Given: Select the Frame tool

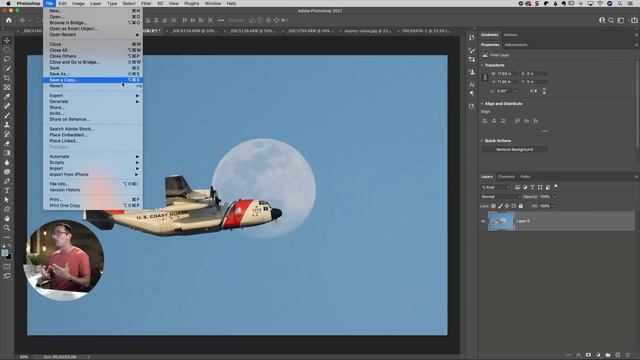Looking at the screenshot, I should point(7,87).
